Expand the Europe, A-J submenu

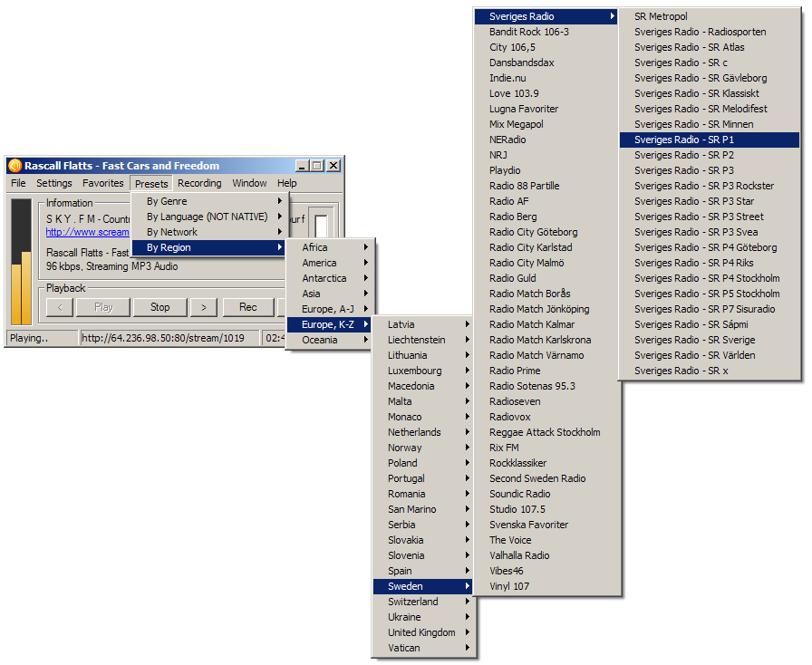pos(330,309)
